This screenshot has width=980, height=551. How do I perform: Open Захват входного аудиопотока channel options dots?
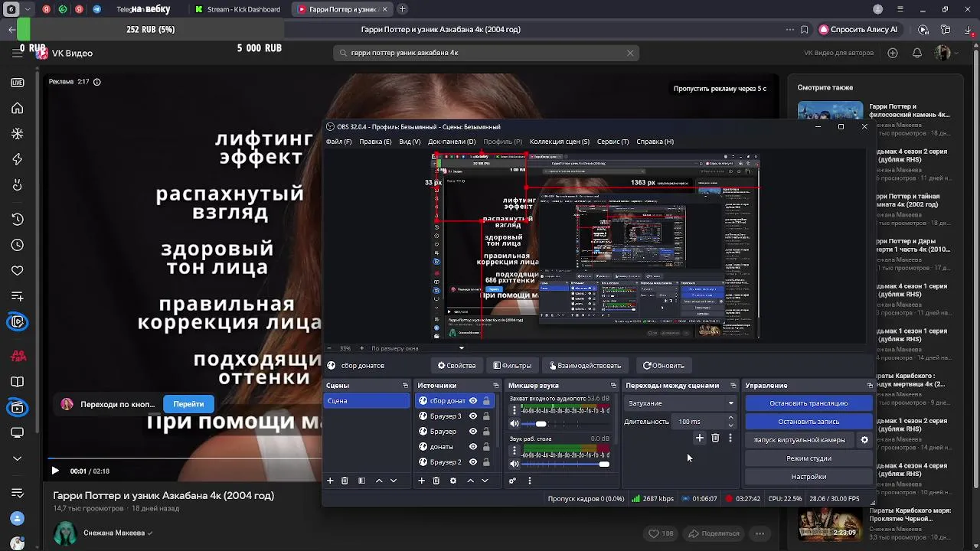pyautogui.click(x=514, y=411)
